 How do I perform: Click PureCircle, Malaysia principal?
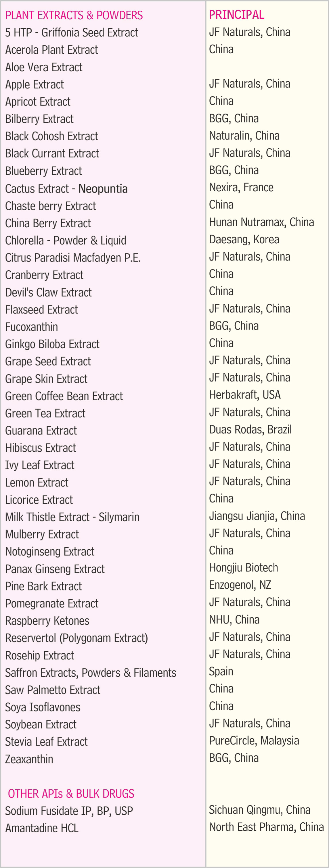[x=254, y=741]
